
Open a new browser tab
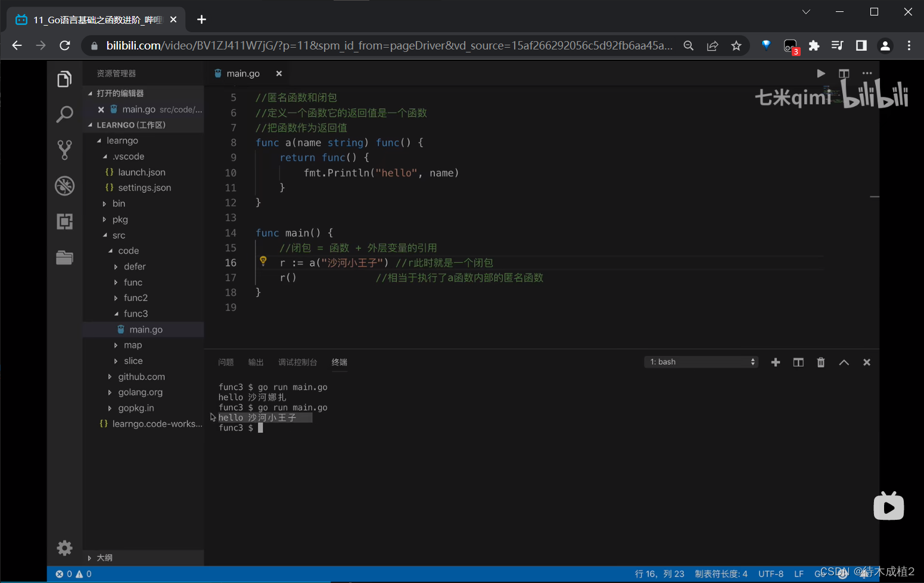click(x=202, y=20)
